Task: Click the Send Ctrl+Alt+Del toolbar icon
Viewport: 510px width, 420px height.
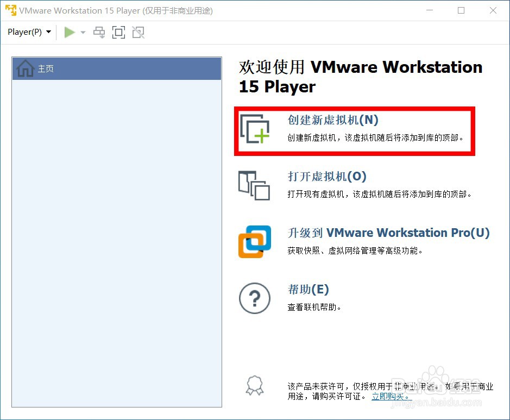Action: pos(99,32)
